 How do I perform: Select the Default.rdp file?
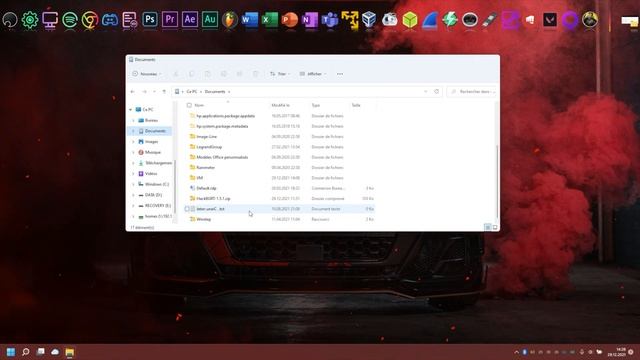[206, 188]
